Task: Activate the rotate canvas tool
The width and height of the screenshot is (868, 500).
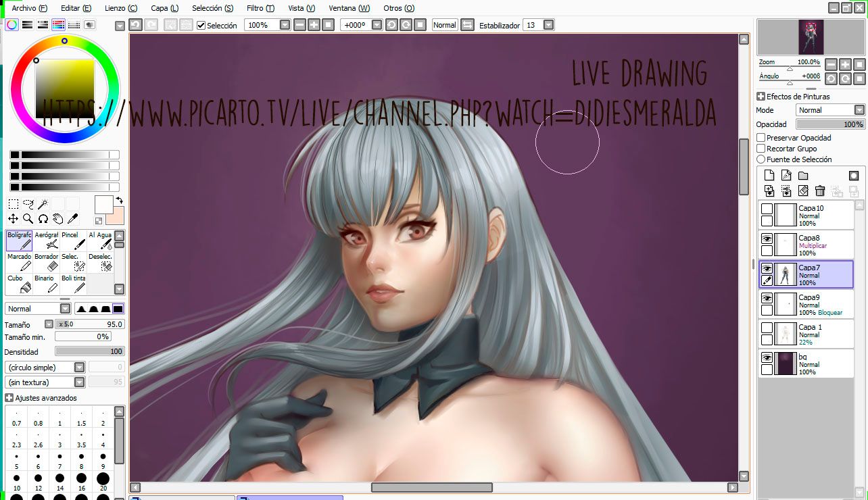Action: point(43,218)
